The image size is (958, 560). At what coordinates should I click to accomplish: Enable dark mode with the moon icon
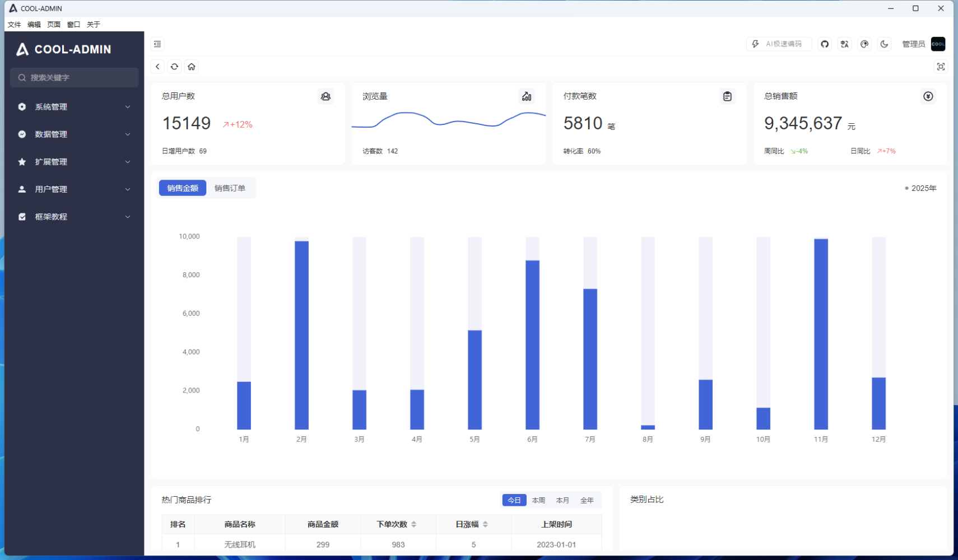pos(884,44)
